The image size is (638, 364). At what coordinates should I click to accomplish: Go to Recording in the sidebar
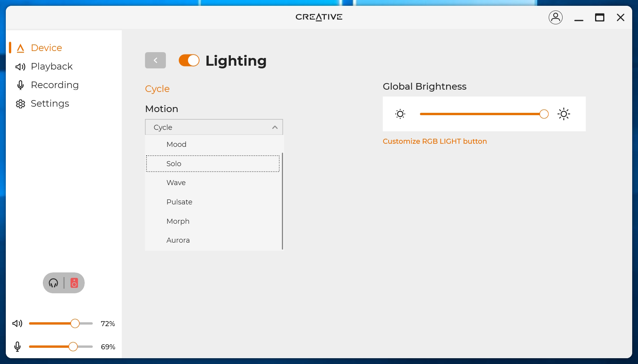point(55,85)
